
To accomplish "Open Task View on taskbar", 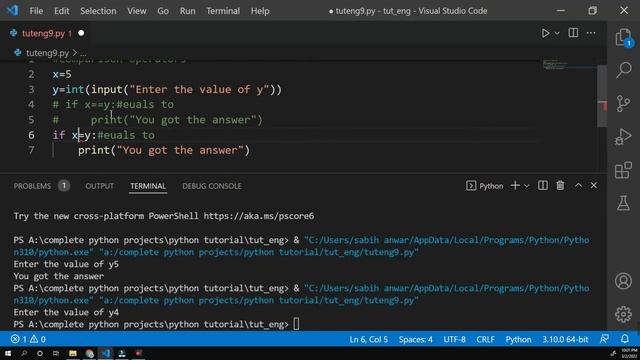I will [56, 353].
